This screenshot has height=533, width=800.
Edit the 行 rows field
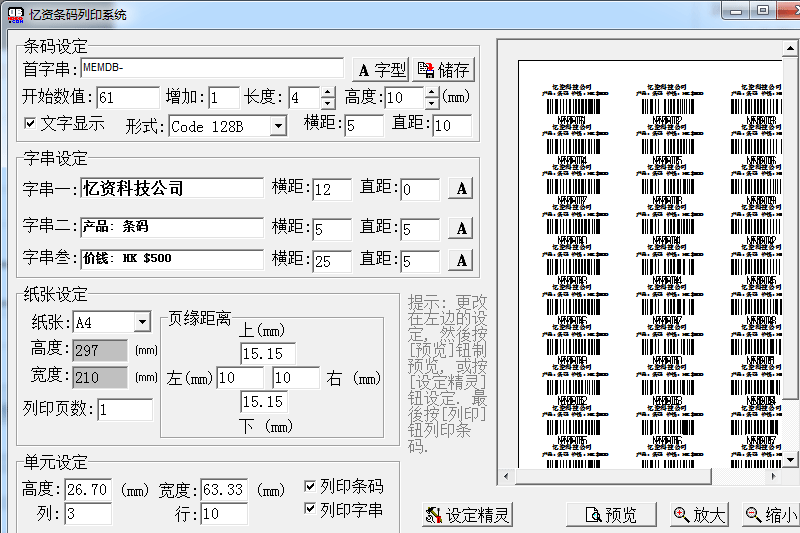pyautogui.click(x=224, y=514)
